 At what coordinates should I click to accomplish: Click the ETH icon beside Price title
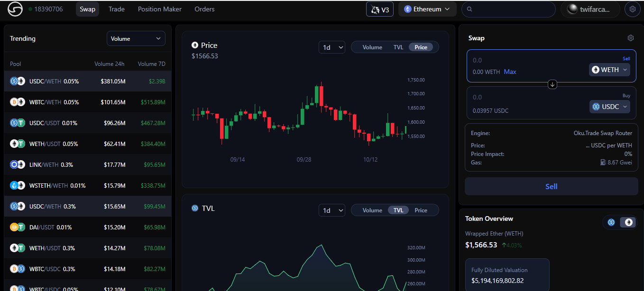tap(195, 45)
